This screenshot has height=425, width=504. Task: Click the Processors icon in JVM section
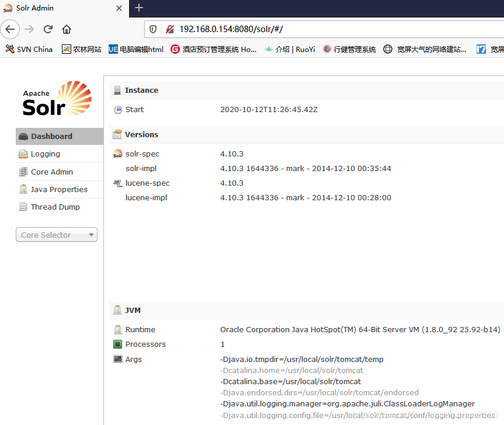click(x=118, y=344)
